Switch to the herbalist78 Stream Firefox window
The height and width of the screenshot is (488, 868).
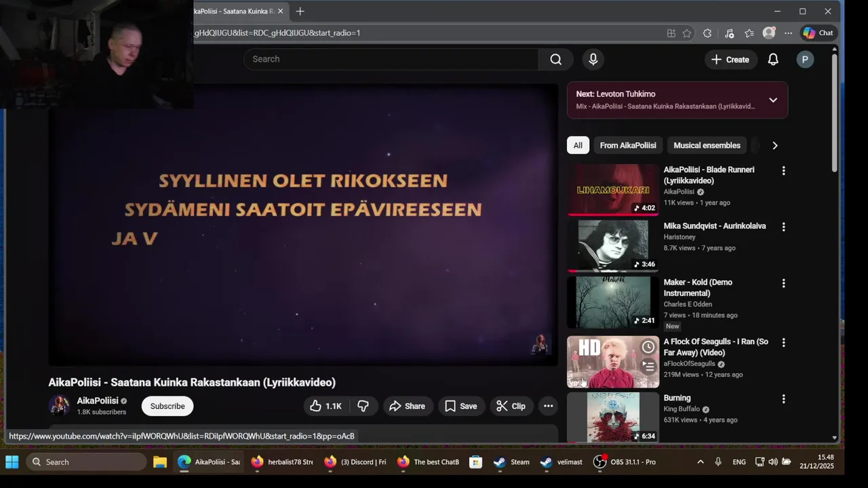pos(281,462)
